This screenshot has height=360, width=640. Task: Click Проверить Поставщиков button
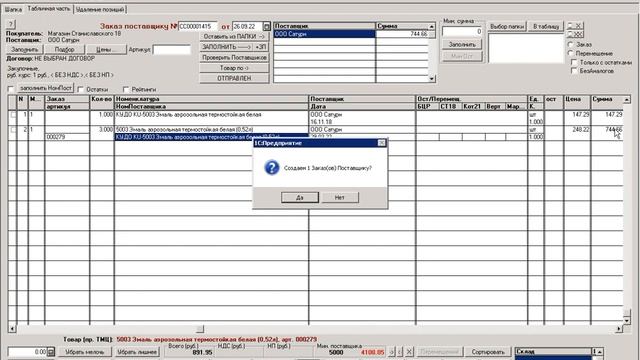tap(234, 58)
